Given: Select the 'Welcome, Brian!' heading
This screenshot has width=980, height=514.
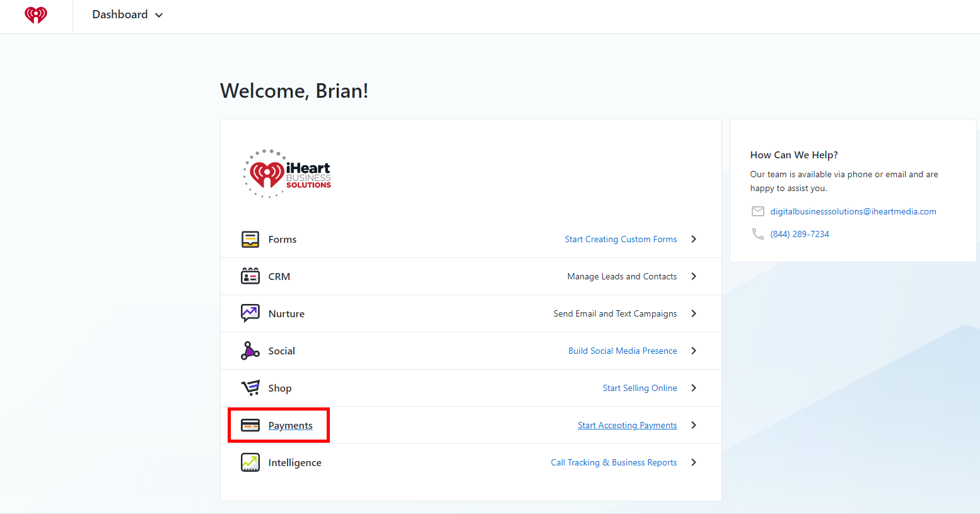Looking at the screenshot, I should point(294,91).
